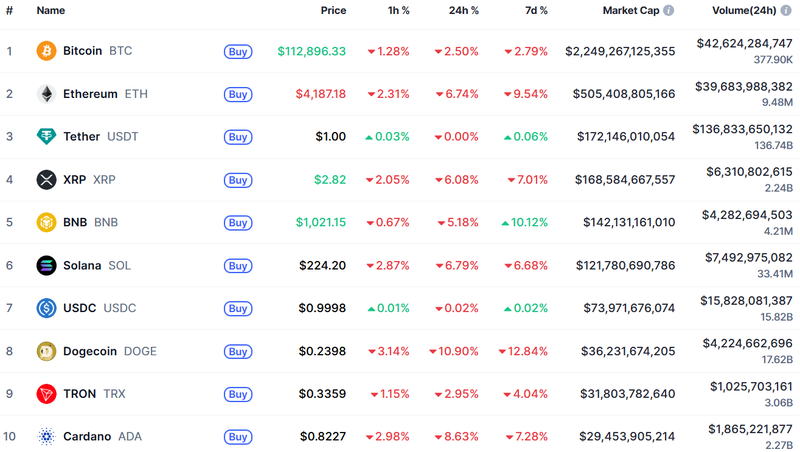The image size is (800, 452).
Task: Click the Solana logo icon
Action: tap(46, 265)
